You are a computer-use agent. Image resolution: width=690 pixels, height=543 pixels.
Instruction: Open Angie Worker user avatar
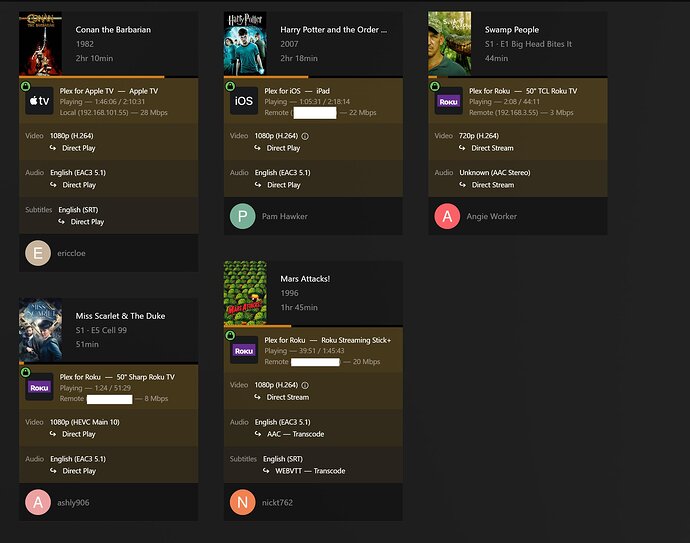(447, 216)
